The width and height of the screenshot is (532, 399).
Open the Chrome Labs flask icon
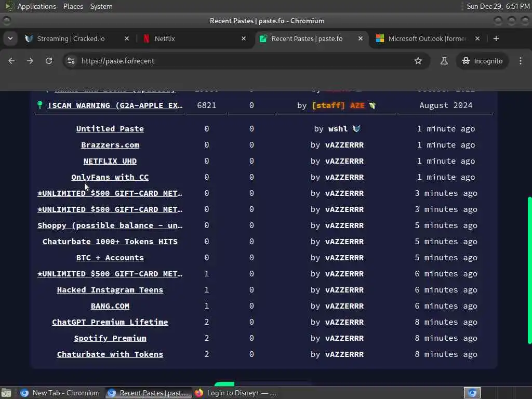[x=444, y=61]
